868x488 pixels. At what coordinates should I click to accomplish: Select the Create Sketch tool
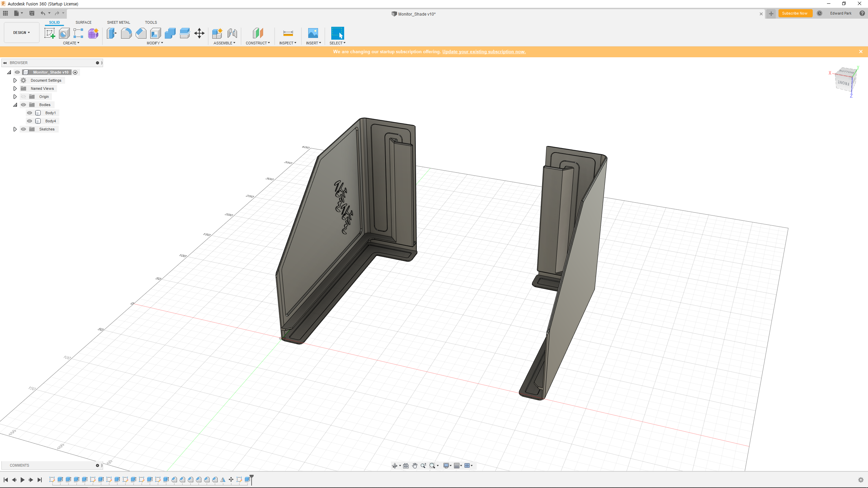point(50,33)
